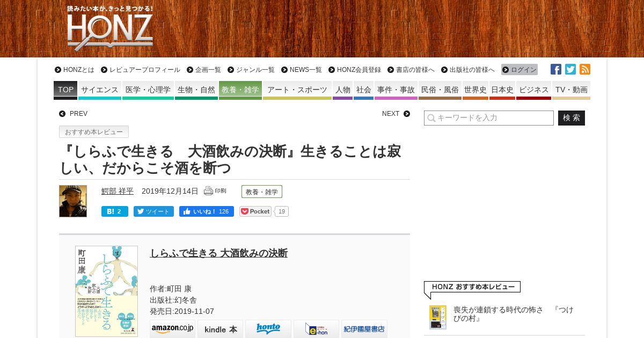
Task: Select the ビジネス category tab
Action: 533,90
